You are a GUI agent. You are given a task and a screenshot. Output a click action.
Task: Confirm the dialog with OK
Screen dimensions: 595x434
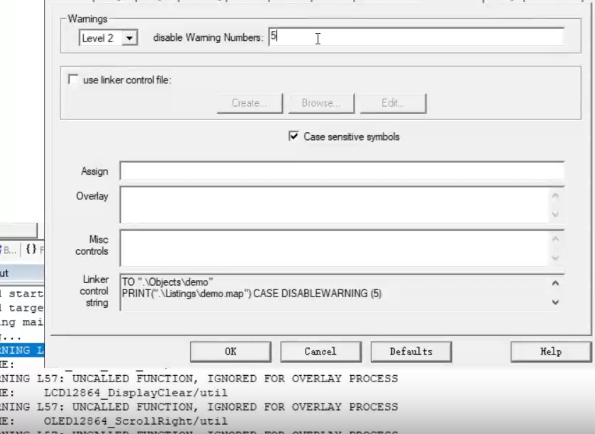click(x=230, y=352)
